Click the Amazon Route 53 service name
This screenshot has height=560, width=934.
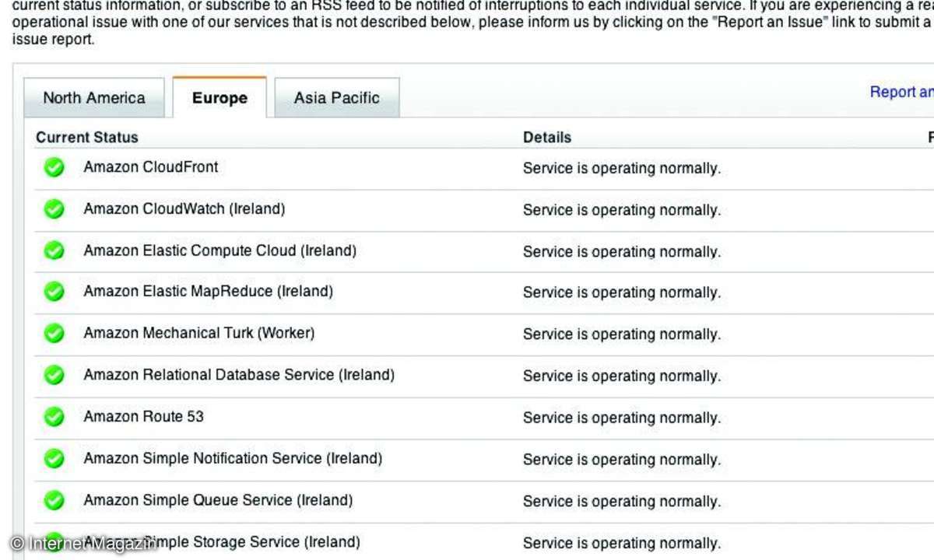tap(144, 416)
